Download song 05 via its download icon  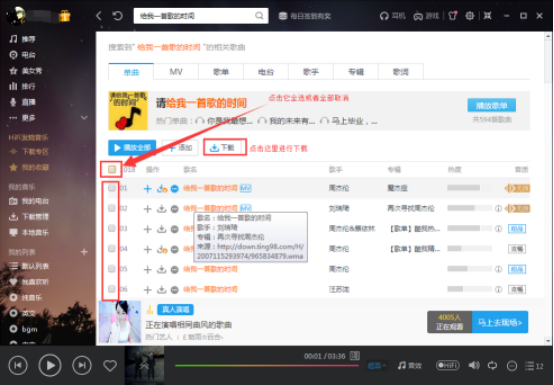(161, 270)
